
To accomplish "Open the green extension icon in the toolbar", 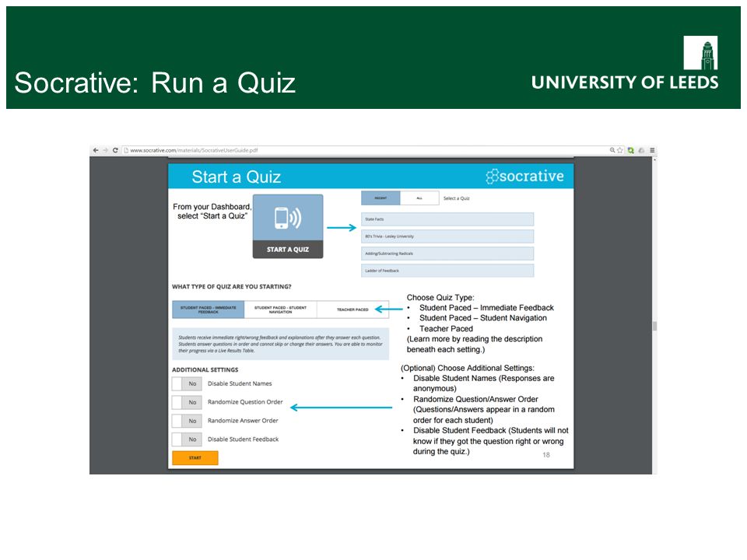I will (631, 150).
